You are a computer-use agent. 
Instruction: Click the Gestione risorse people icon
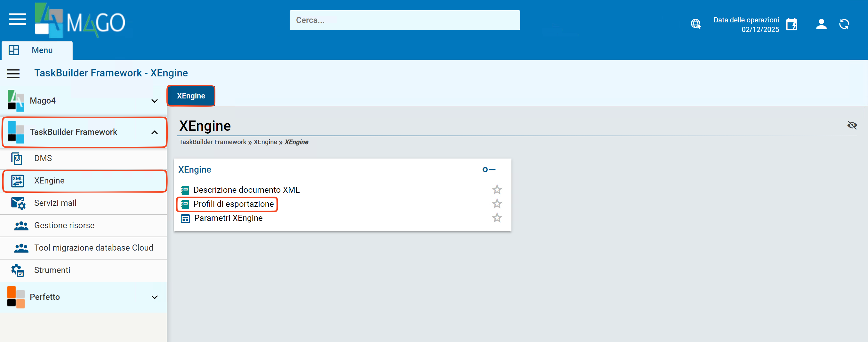click(x=21, y=226)
